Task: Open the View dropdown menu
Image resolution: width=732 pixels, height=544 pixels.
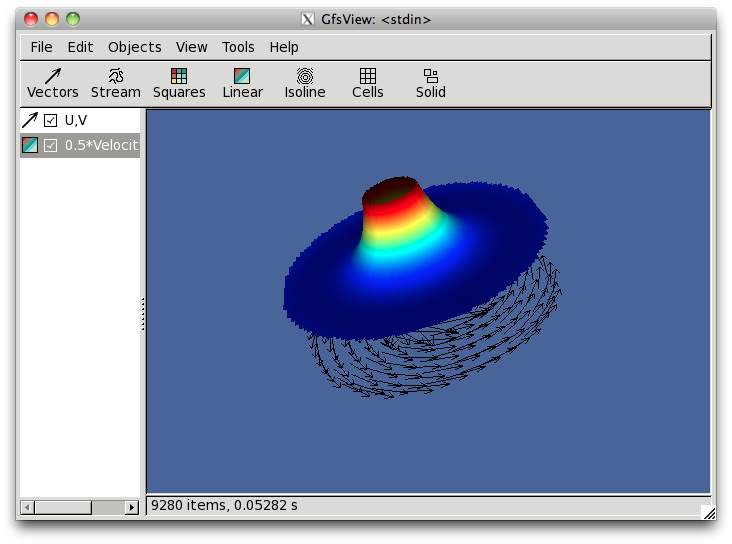Action: coord(191,47)
